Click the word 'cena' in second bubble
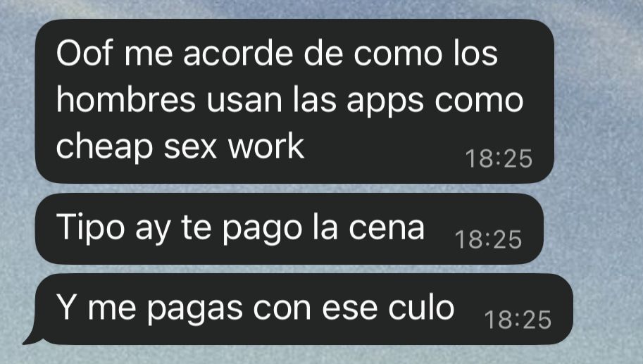The height and width of the screenshot is (364, 643). coord(386,229)
